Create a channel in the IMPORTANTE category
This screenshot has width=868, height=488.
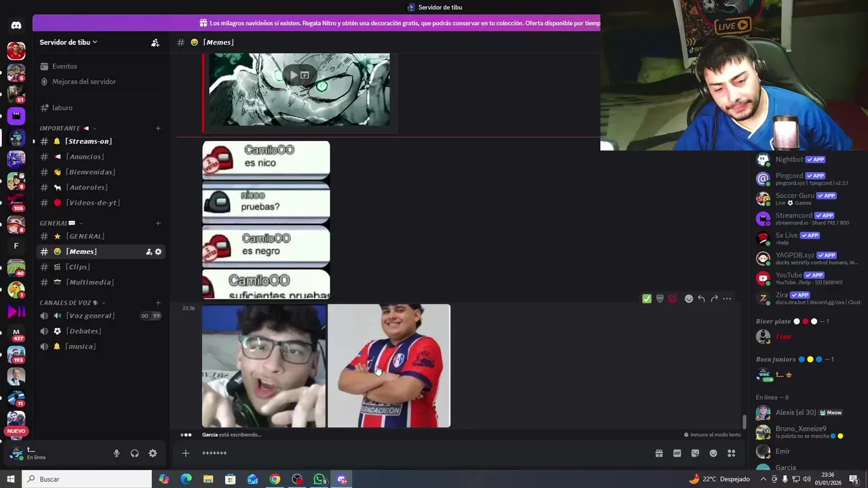[158, 128]
